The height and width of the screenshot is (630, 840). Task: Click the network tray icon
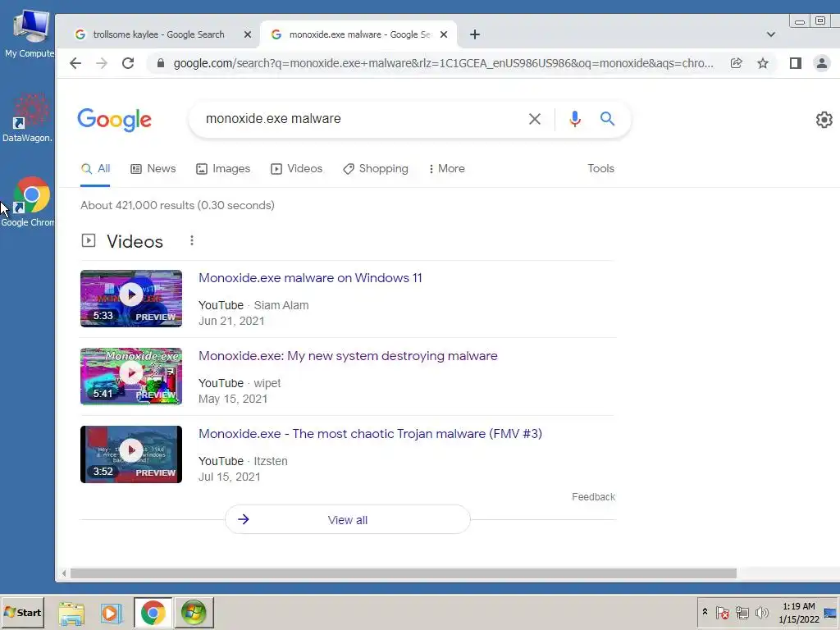tap(742, 612)
